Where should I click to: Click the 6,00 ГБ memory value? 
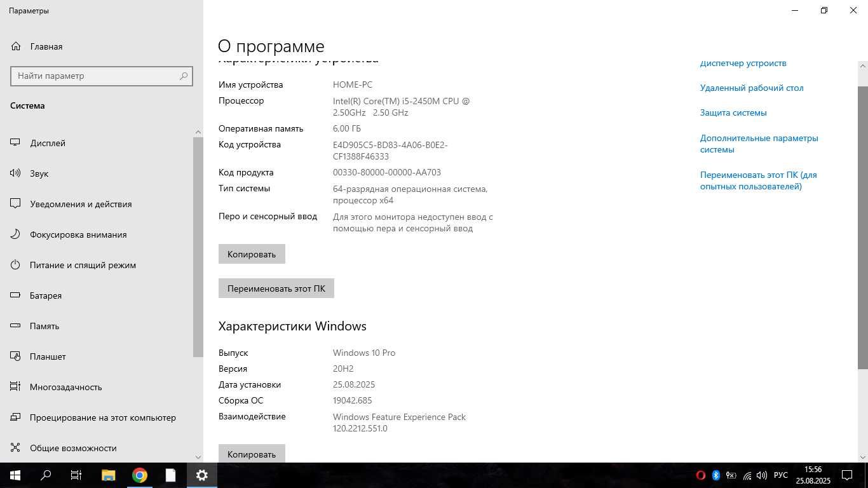(x=347, y=128)
